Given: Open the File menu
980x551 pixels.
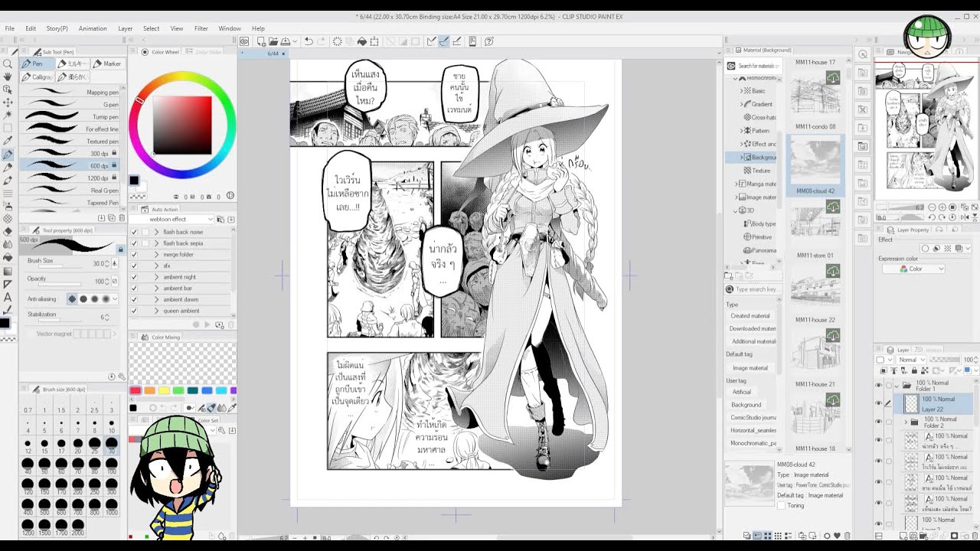Looking at the screenshot, I should click(x=10, y=28).
